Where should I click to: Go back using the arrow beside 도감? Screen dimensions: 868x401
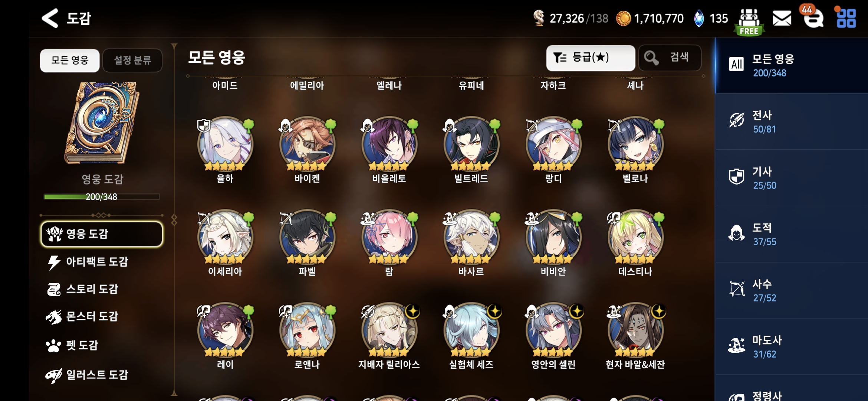[x=50, y=18]
